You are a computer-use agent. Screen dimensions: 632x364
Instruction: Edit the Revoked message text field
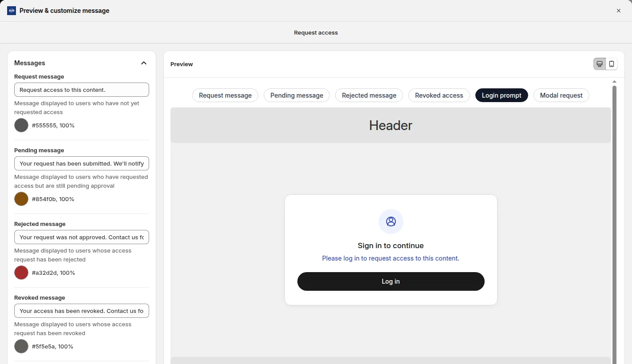point(82,311)
